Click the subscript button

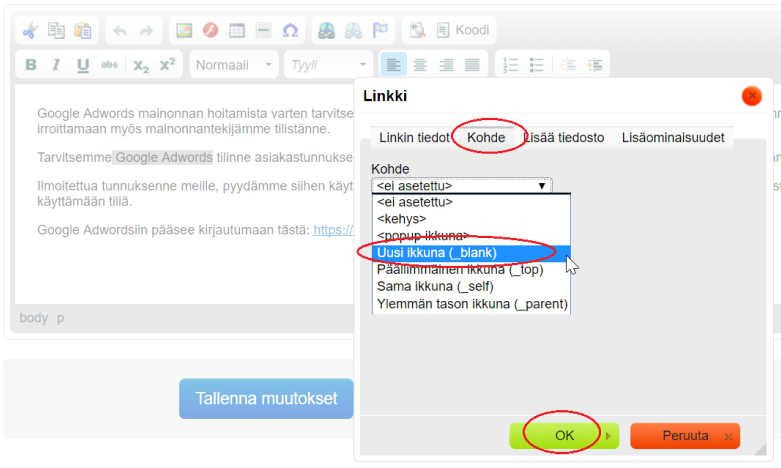point(141,65)
